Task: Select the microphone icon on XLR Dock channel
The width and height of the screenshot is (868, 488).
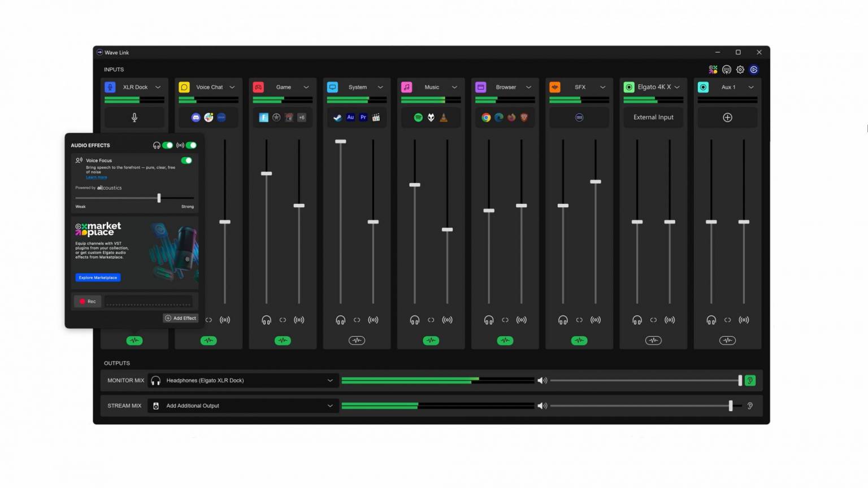Action: click(x=134, y=117)
